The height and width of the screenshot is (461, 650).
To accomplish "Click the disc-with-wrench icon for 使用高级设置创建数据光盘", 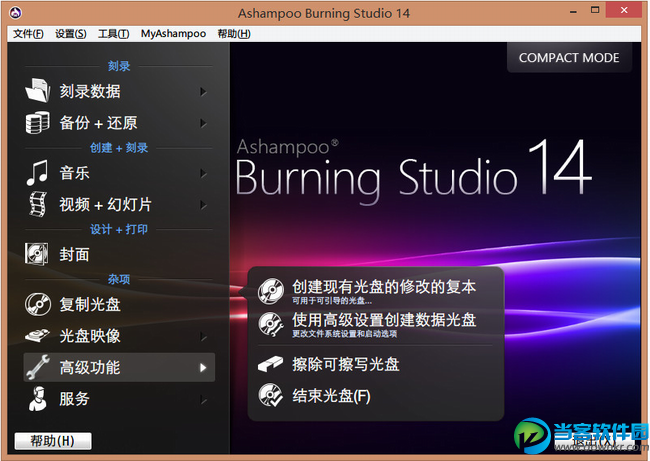I will (x=271, y=324).
